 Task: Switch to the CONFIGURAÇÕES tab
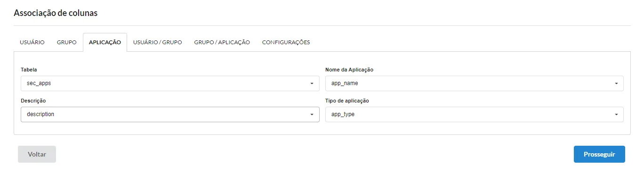click(x=286, y=42)
